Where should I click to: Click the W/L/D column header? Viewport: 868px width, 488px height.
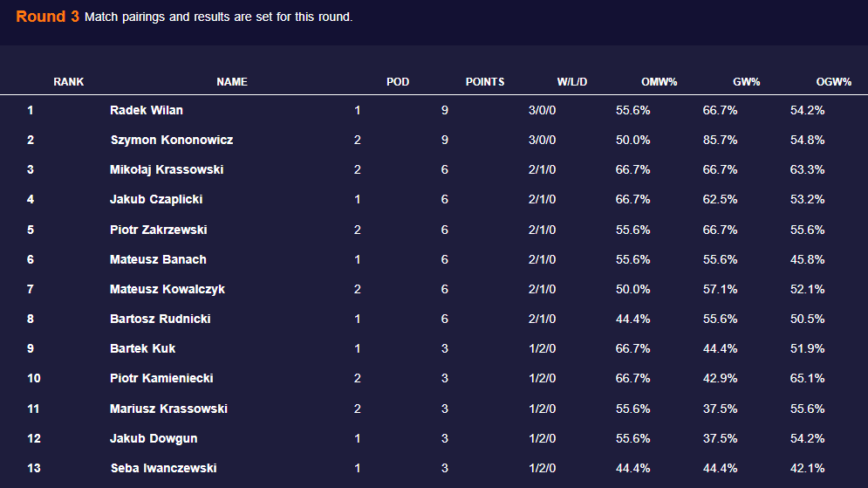click(572, 82)
